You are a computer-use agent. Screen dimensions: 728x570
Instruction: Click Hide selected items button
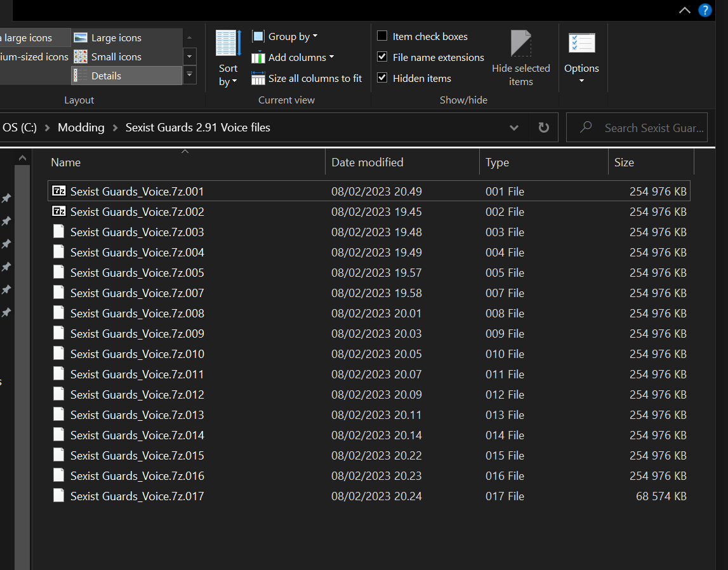520,58
